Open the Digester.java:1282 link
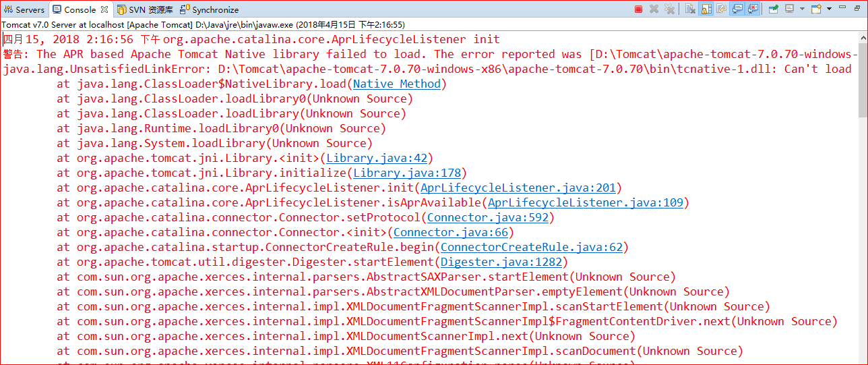The image size is (868, 365). tap(501, 262)
